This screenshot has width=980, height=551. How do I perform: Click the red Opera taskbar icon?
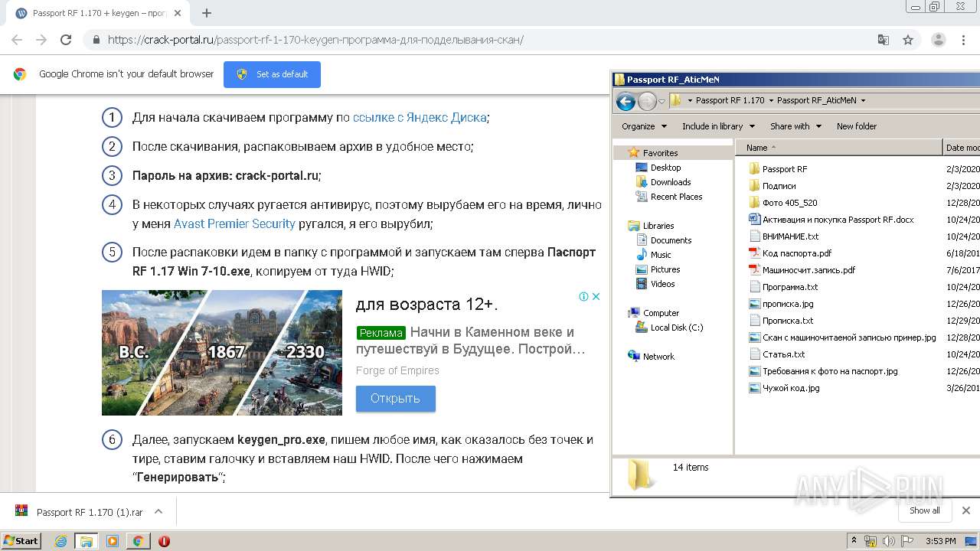tap(164, 541)
